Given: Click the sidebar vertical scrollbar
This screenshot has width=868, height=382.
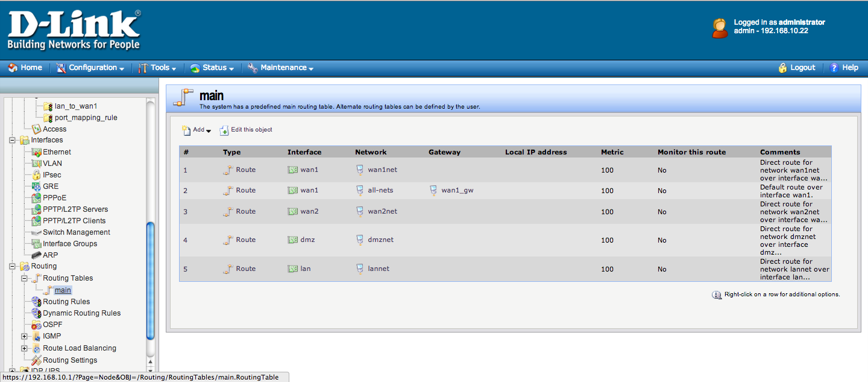Looking at the screenshot, I should click(151, 282).
